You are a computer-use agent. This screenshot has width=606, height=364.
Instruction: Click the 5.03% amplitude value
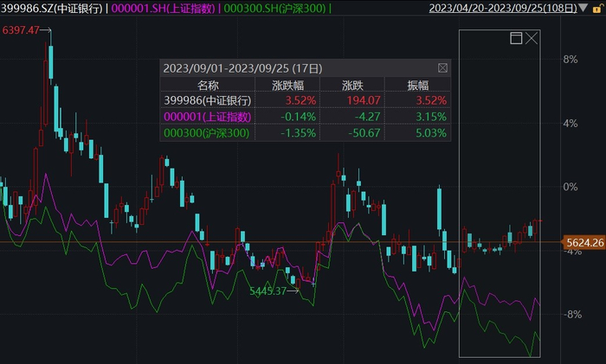pos(431,133)
